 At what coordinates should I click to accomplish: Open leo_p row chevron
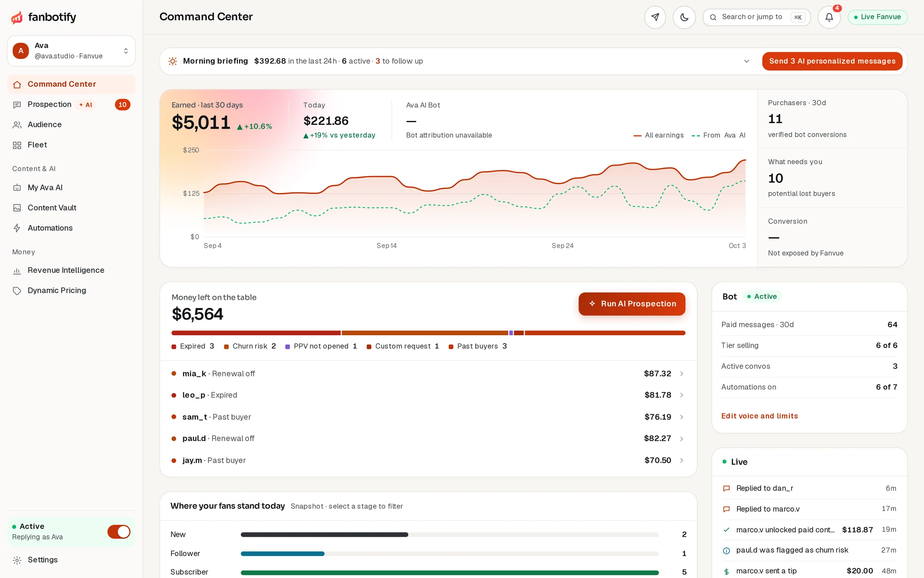(x=681, y=395)
